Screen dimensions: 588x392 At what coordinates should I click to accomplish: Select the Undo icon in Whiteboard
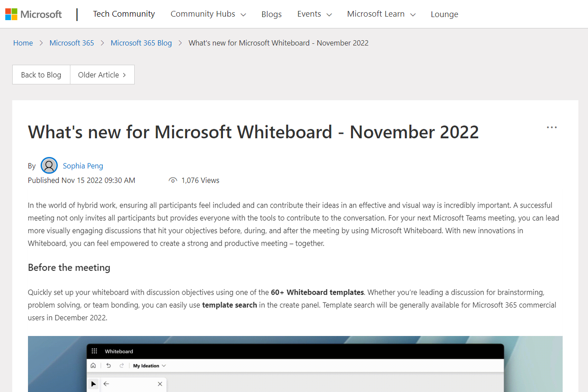pyautogui.click(x=108, y=365)
